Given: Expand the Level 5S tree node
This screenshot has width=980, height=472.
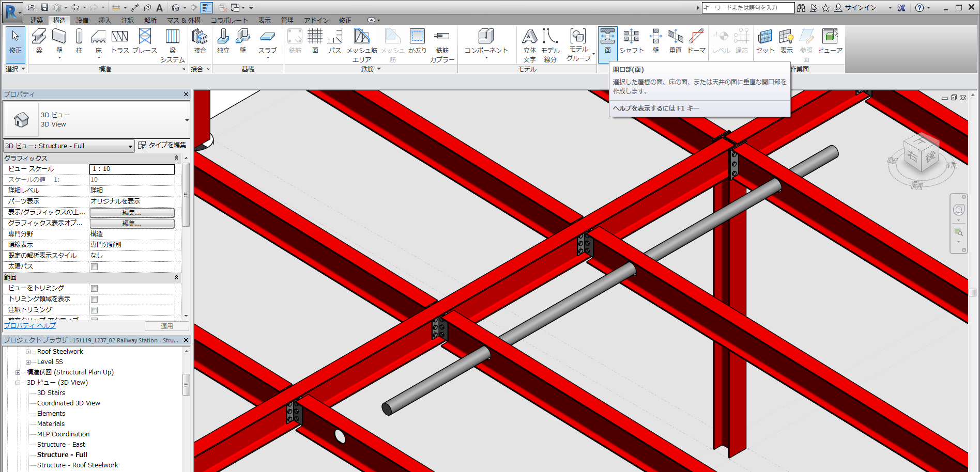Looking at the screenshot, I should click(28, 362).
